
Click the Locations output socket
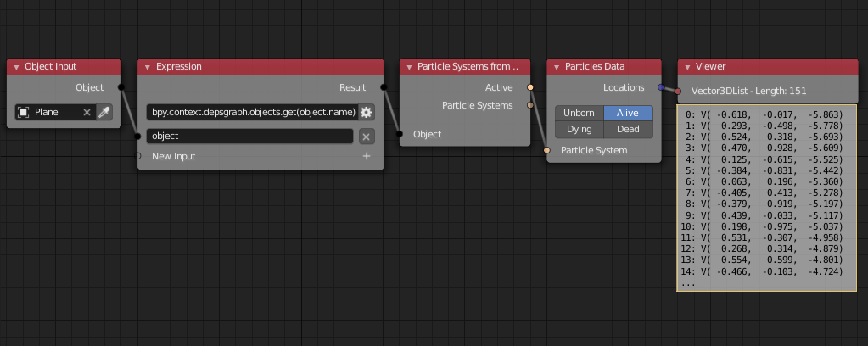(x=661, y=86)
